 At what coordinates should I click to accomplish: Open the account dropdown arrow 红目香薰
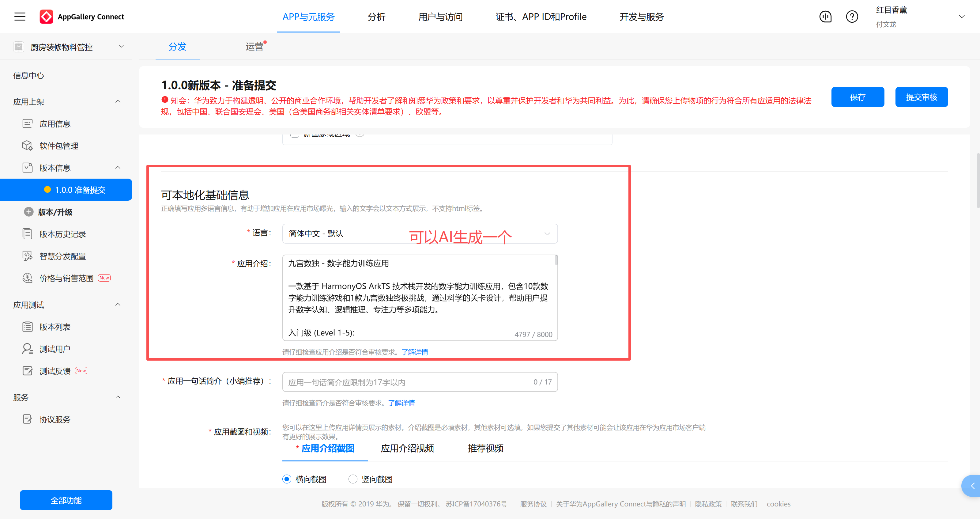click(962, 17)
